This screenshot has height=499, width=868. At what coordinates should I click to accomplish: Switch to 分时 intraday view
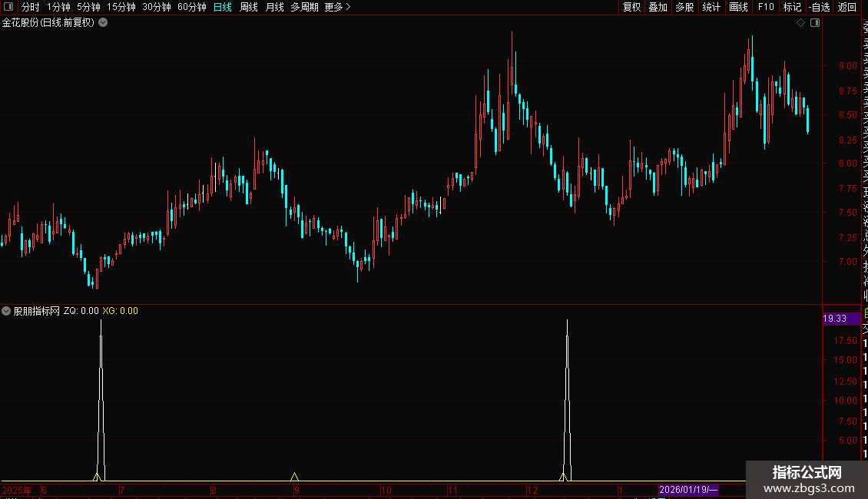click(31, 7)
